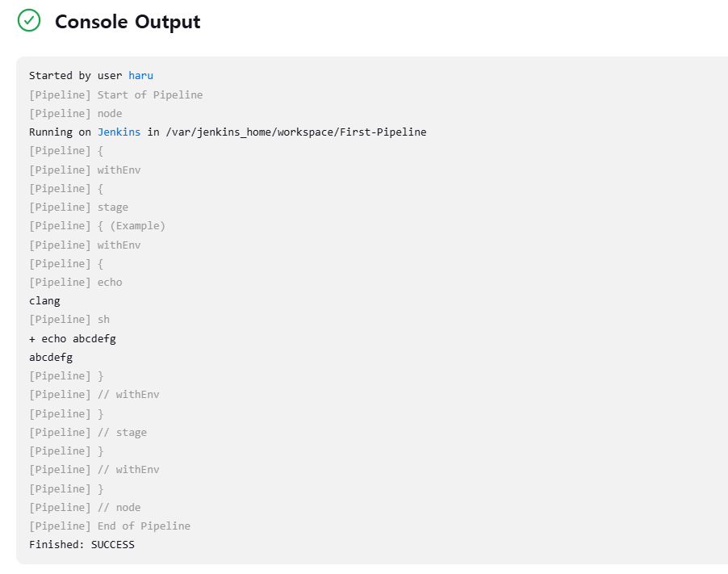Select the '[Pipeline] sh' line
728x574 pixels.
click(69, 320)
